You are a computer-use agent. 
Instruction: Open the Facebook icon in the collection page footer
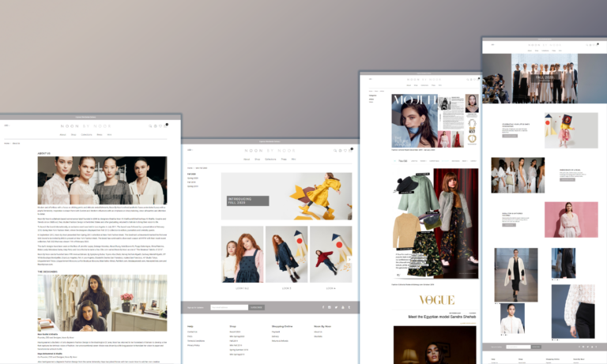[323, 307]
